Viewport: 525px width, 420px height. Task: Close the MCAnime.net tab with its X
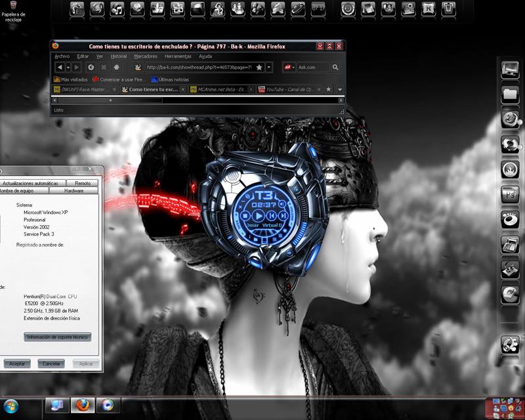point(251,89)
